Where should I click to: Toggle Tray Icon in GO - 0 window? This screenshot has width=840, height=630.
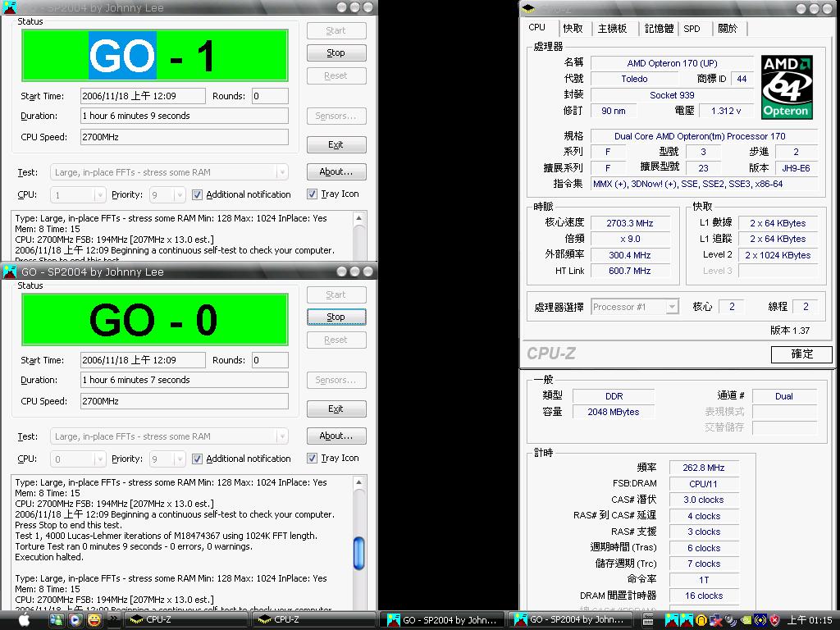coord(312,458)
